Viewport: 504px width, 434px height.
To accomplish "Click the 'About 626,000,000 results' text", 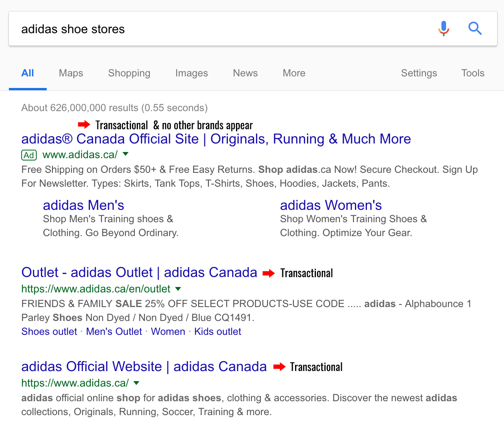I will pos(114,108).
